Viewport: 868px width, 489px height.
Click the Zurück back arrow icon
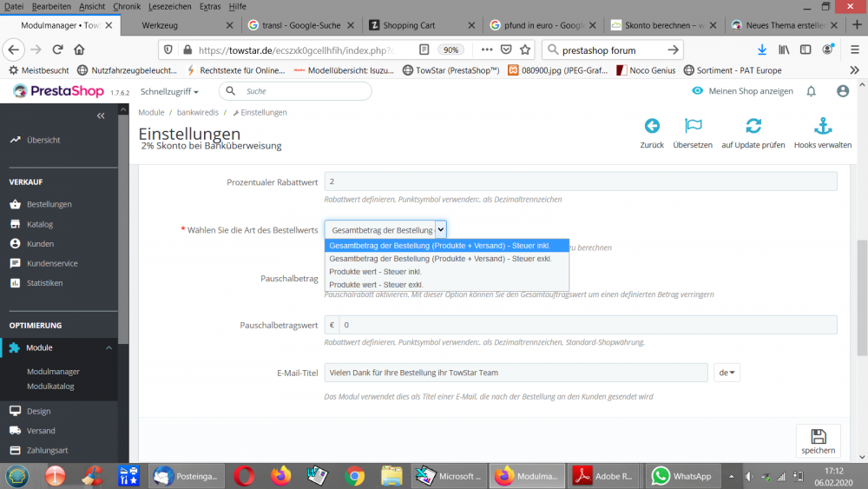(652, 126)
